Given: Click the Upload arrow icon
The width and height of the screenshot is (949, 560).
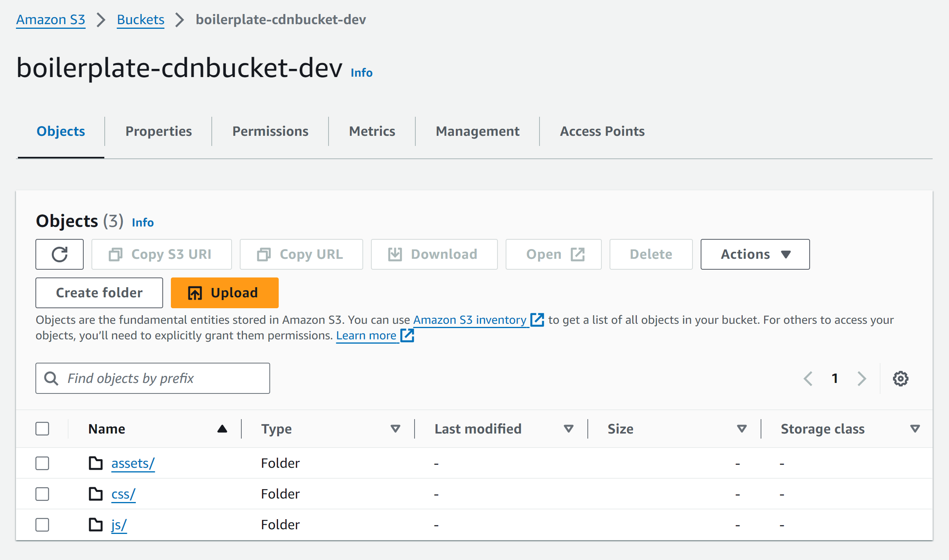Looking at the screenshot, I should (x=195, y=293).
